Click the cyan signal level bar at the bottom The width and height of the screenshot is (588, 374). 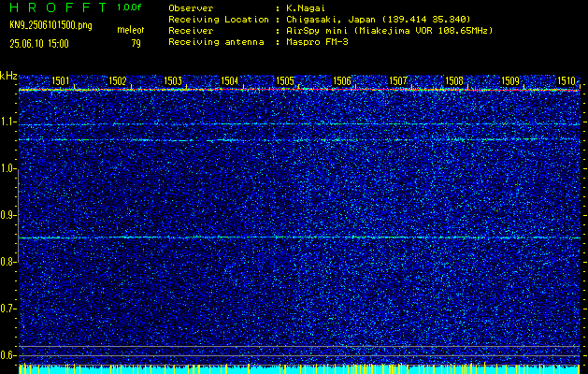pos(300,369)
